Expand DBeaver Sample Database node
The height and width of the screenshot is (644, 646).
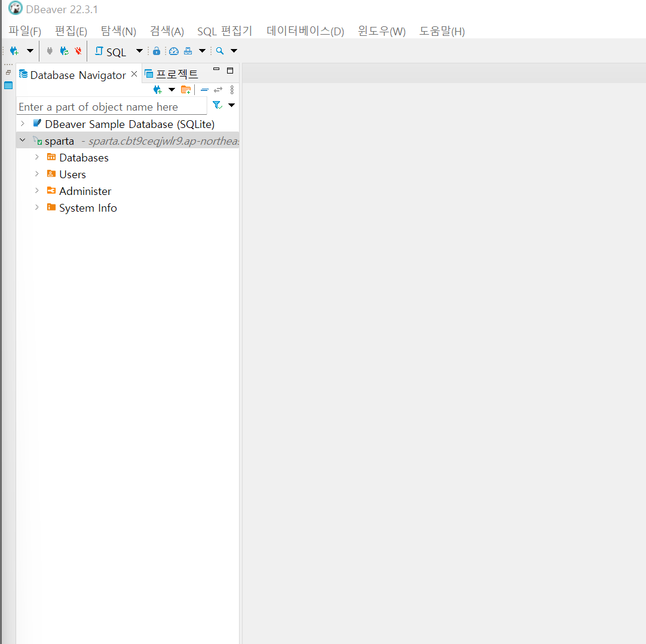pyautogui.click(x=23, y=123)
